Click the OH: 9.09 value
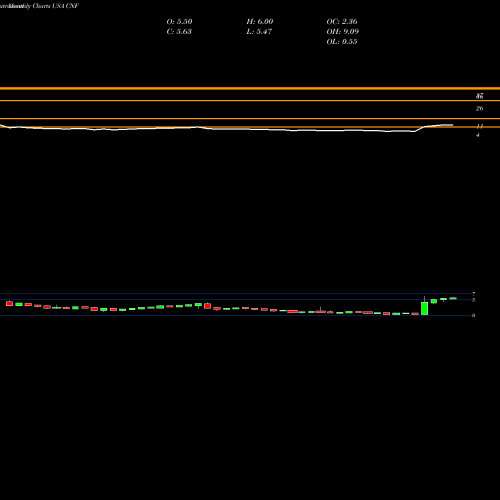Viewport: 500px width, 500px height. point(342,32)
